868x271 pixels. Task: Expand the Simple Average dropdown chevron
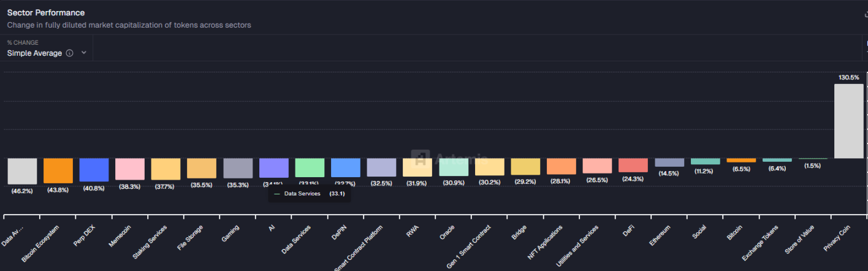point(84,53)
